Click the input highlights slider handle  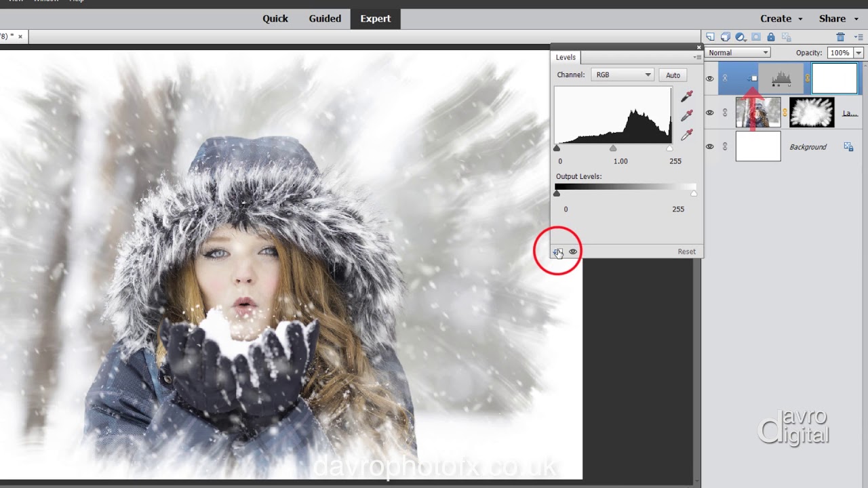point(670,148)
